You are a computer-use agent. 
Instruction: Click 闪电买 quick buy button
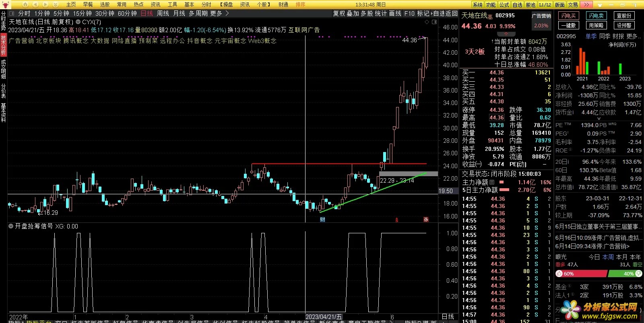click(568, 16)
